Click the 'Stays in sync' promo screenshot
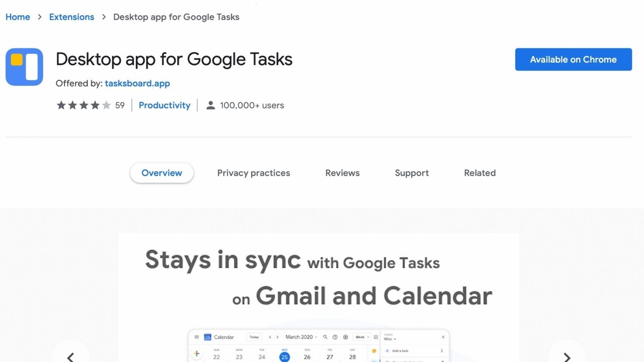The height and width of the screenshot is (362, 644). [318, 298]
